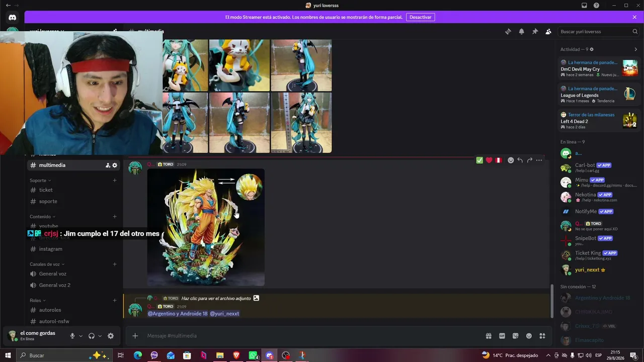Open audio output options dropdown
The width and height of the screenshot is (644, 362).
(x=100, y=336)
